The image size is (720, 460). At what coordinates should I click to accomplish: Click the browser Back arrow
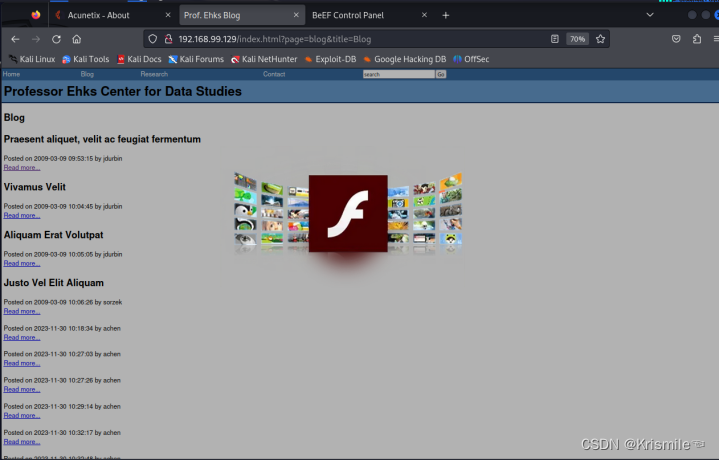[15, 39]
